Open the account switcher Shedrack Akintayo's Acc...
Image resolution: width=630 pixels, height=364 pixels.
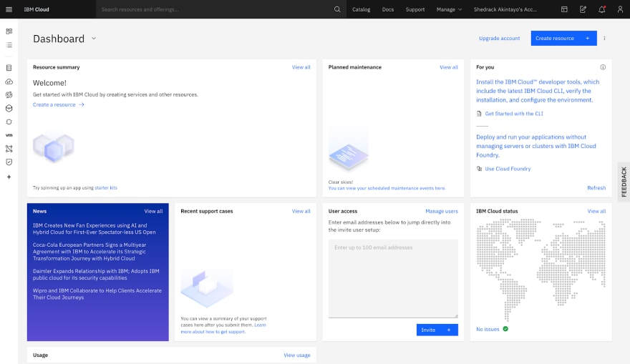pyautogui.click(x=505, y=9)
